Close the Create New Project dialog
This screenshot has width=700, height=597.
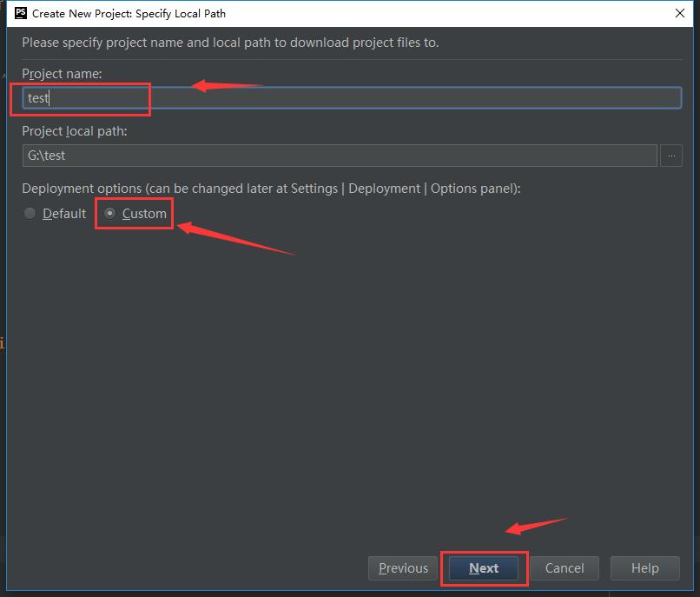pyautogui.click(x=679, y=13)
